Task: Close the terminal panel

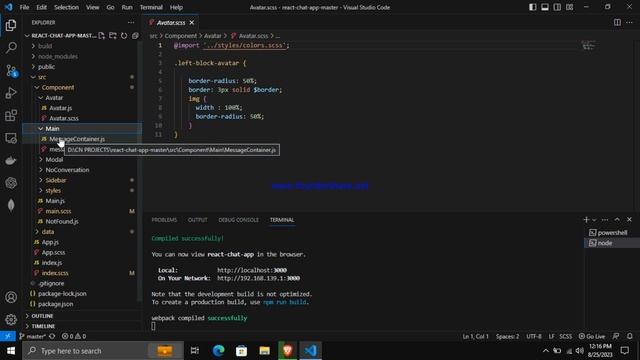Action: click(x=629, y=220)
